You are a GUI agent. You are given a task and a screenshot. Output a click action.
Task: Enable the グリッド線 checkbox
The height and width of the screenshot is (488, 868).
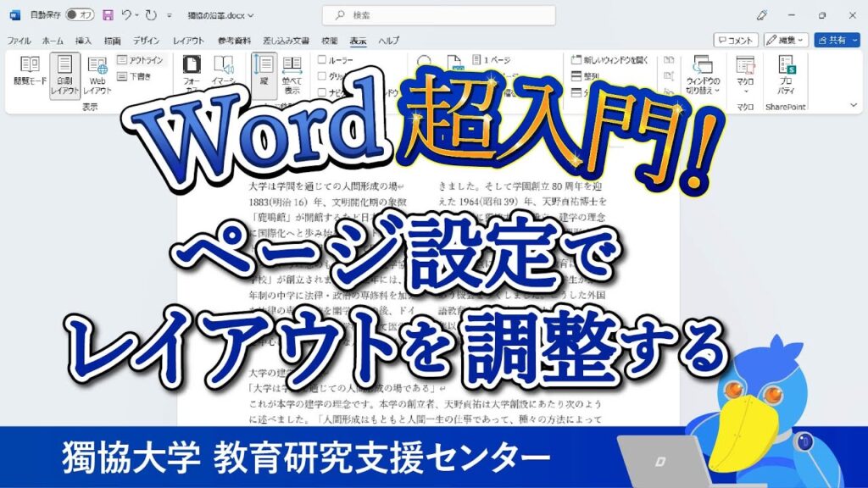tap(321, 76)
